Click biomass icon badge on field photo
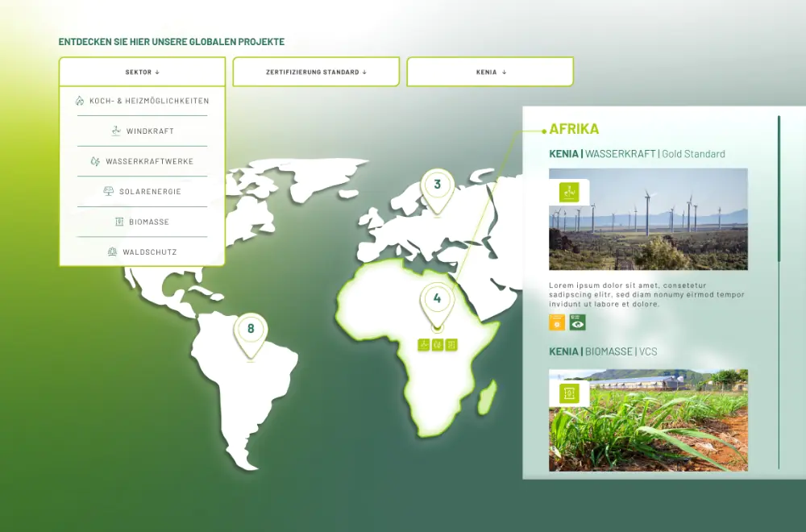The image size is (806, 532). coord(569,393)
